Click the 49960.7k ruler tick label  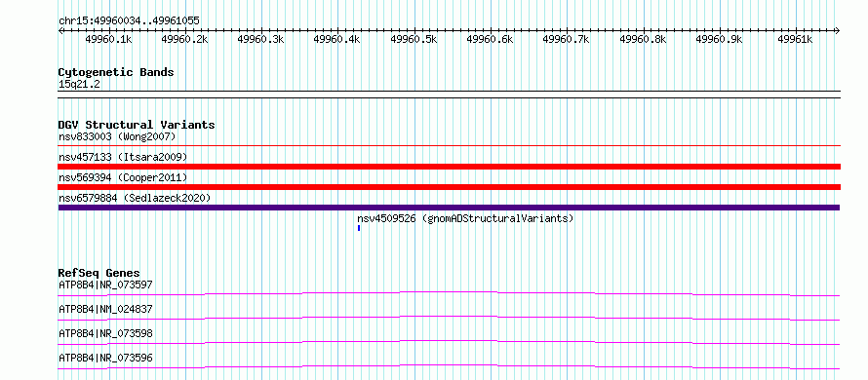coord(566,39)
